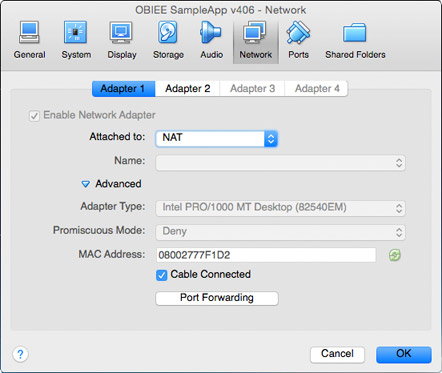Select the Network settings section
This screenshot has height=373, width=442.
click(x=256, y=40)
